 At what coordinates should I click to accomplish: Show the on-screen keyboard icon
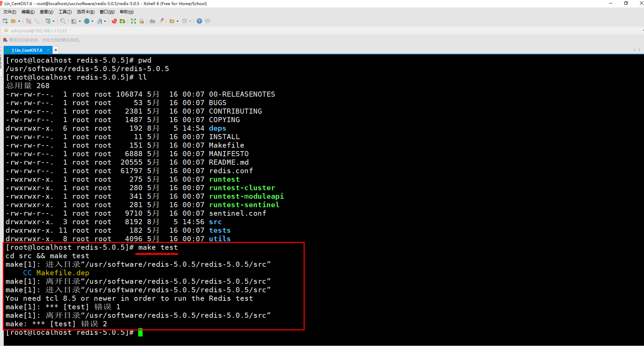[152, 21]
